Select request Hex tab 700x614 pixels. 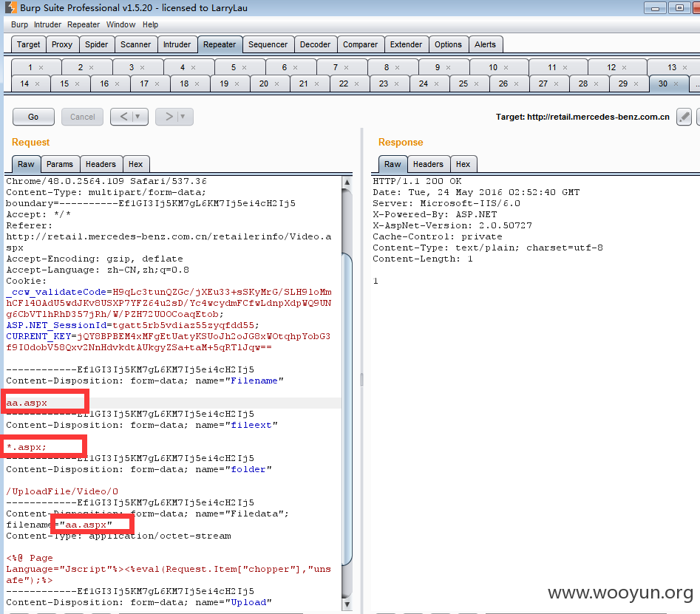pyautogui.click(x=136, y=164)
